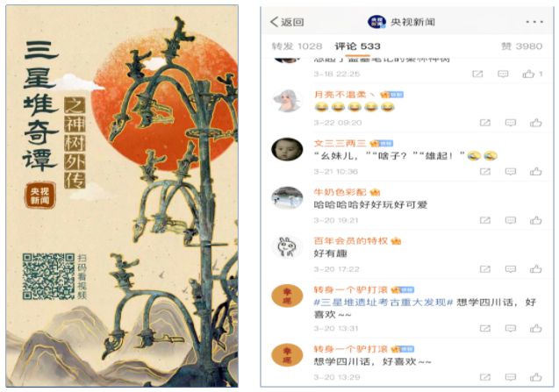
Task: Select the 评论 533 tab
Action: click(357, 46)
